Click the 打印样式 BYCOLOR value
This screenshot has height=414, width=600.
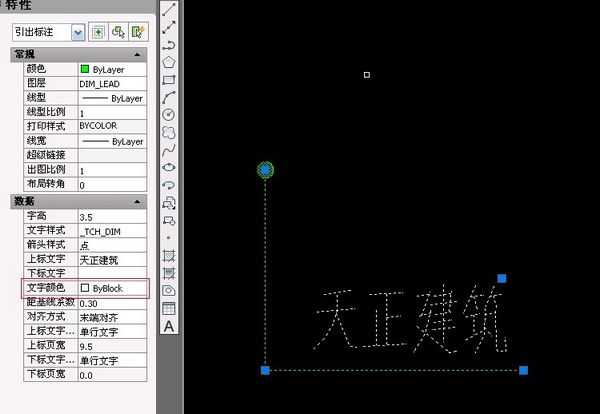click(x=112, y=127)
